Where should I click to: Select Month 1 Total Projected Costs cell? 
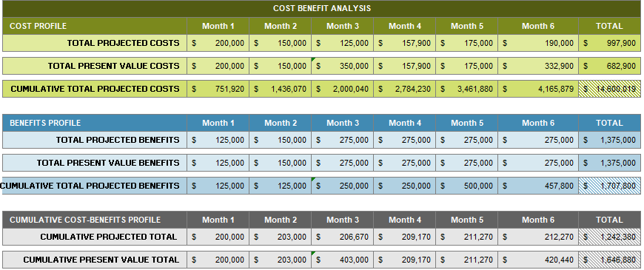[x=218, y=43]
